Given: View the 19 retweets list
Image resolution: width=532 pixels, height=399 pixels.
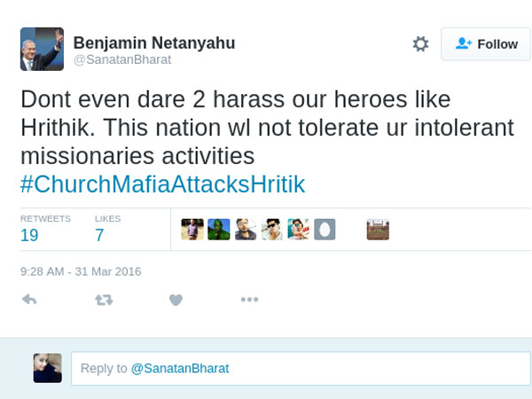Looking at the screenshot, I should click(x=29, y=235).
